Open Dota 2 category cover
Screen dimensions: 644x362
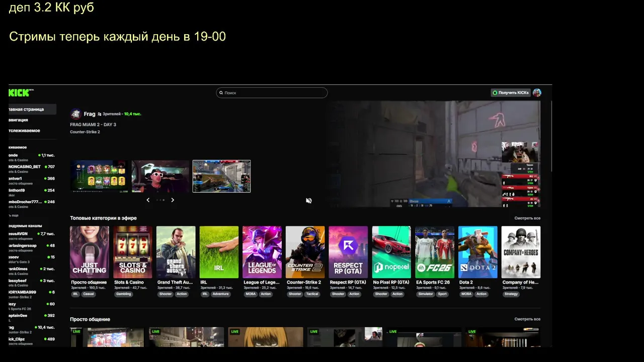click(x=478, y=252)
